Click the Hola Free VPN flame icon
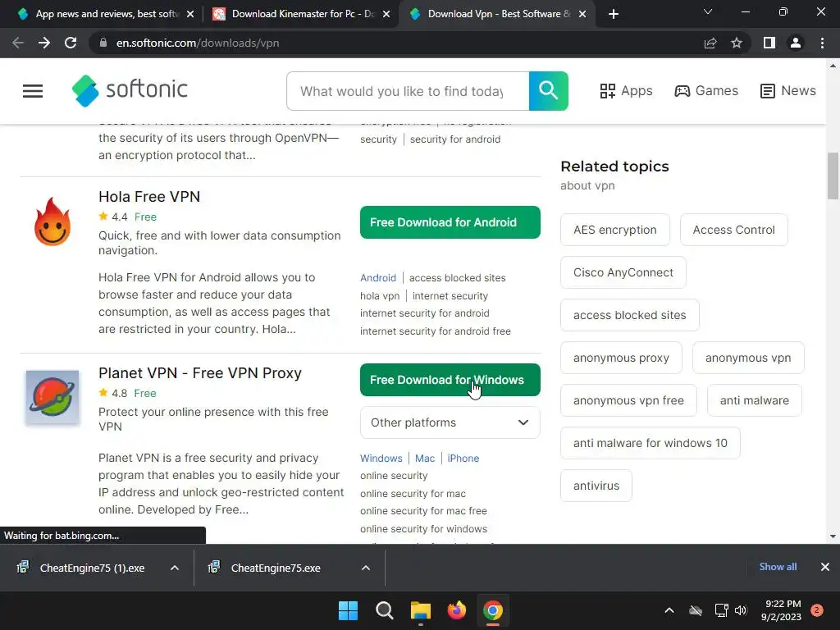The image size is (840, 630). pos(52,221)
